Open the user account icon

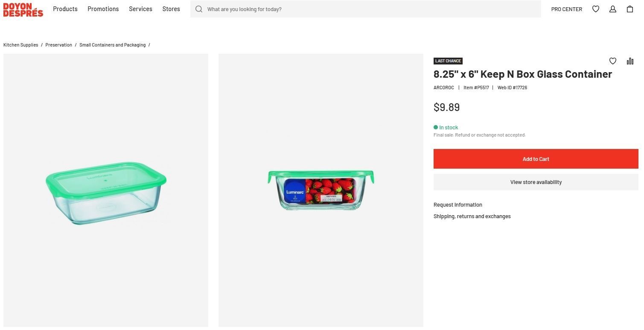613,9
